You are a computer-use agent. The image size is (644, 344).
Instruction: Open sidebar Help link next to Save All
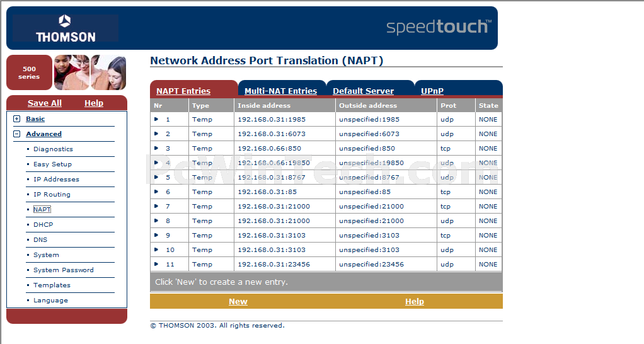click(94, 103)
